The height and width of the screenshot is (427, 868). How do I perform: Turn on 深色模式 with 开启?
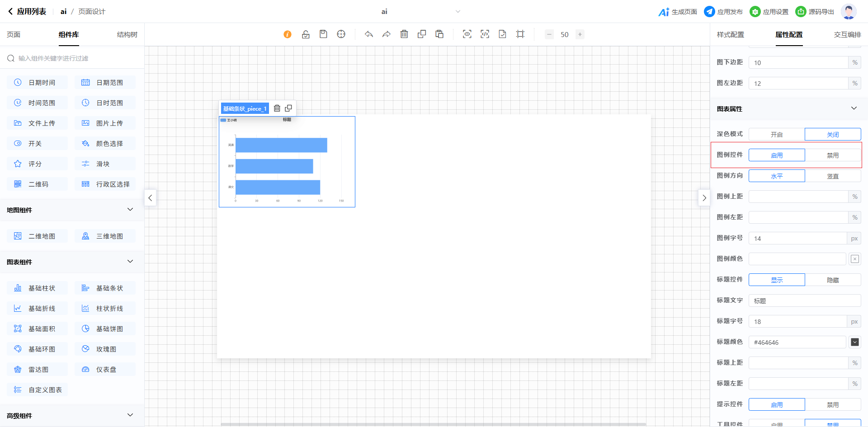coord(777,135)
